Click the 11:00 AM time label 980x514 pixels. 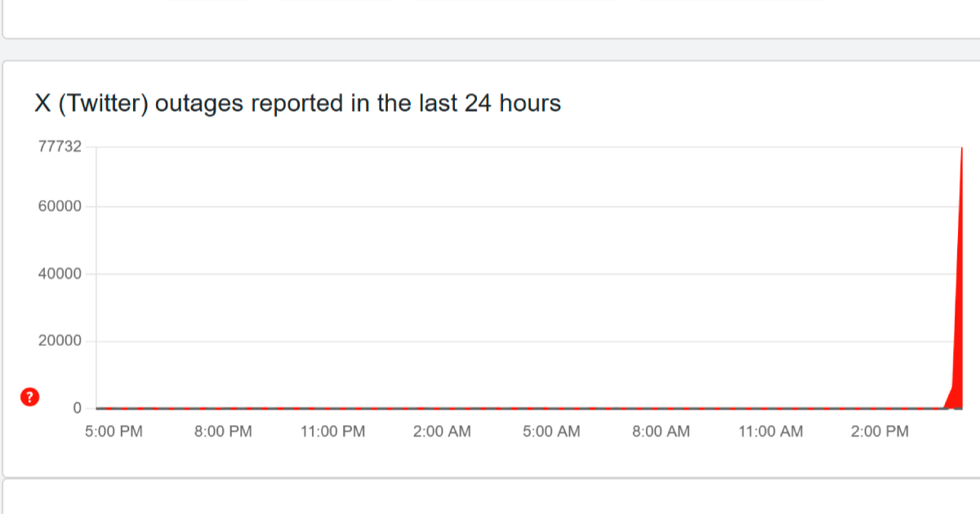770,432
